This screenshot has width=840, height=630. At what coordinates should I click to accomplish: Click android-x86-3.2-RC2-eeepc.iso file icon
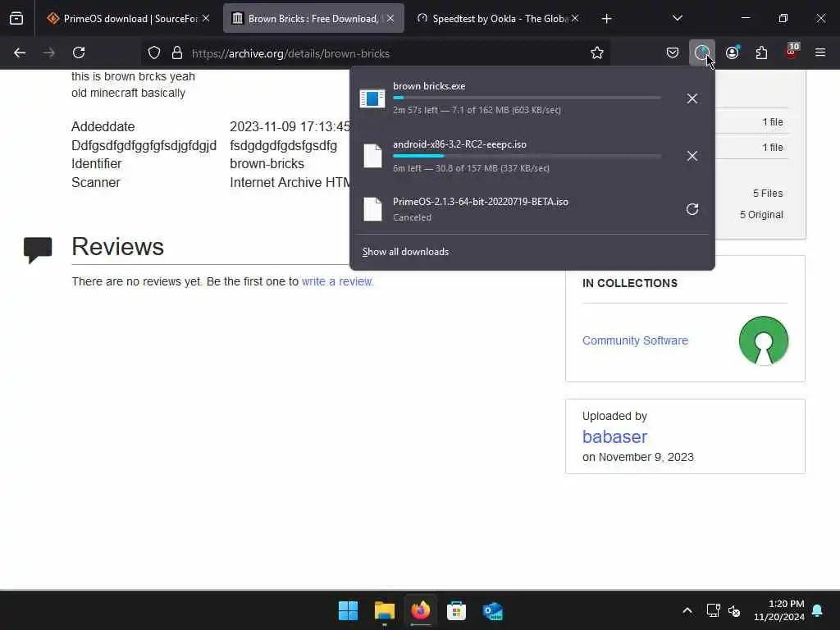click(373, 156)
